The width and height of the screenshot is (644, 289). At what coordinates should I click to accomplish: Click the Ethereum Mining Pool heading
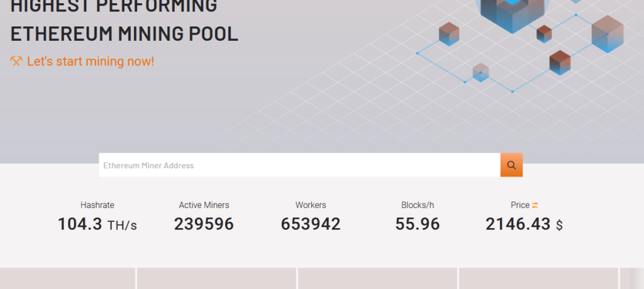[125, 33]
